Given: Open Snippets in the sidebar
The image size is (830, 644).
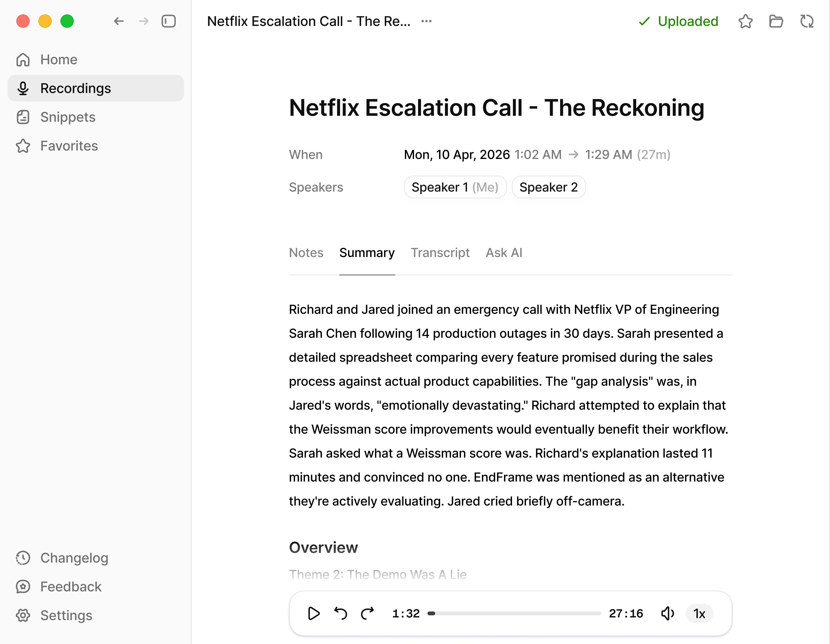Looking at the screenshot, I should [68, 117].
